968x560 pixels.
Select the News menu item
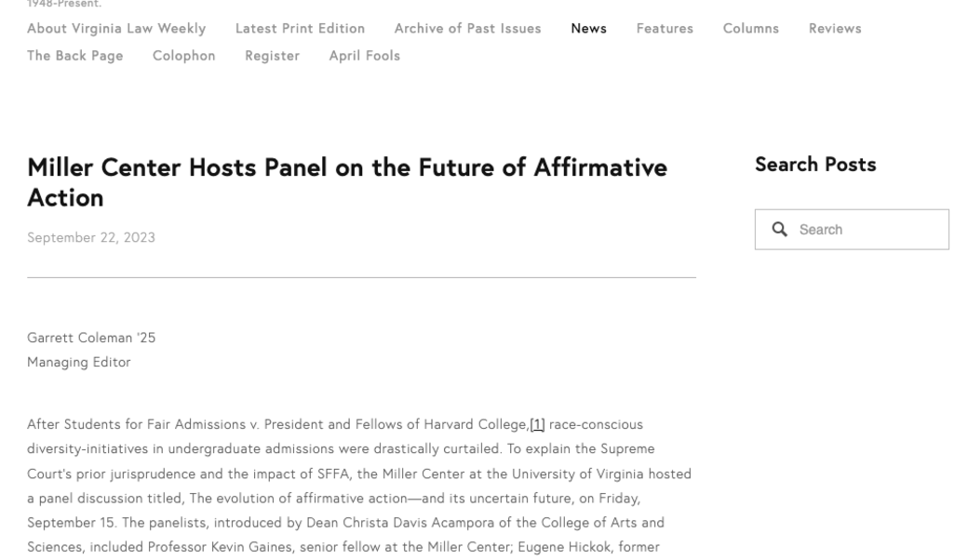[588, 29]
